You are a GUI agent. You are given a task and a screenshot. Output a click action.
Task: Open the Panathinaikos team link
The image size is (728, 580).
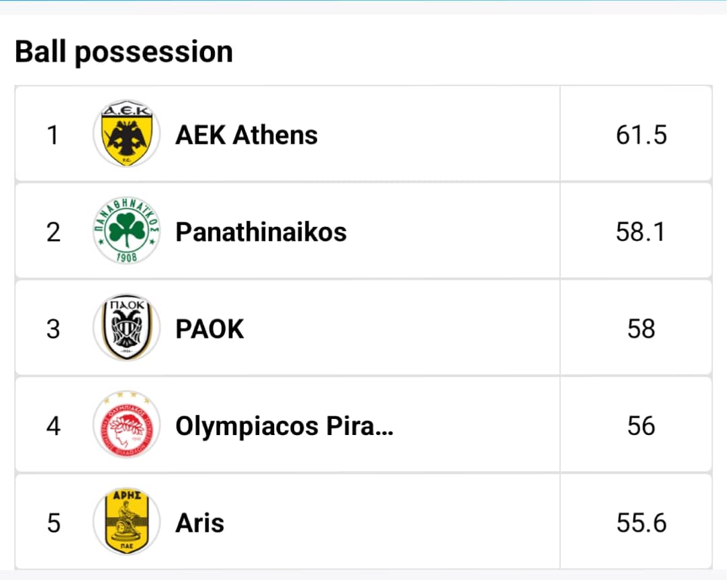click(261, 232)
